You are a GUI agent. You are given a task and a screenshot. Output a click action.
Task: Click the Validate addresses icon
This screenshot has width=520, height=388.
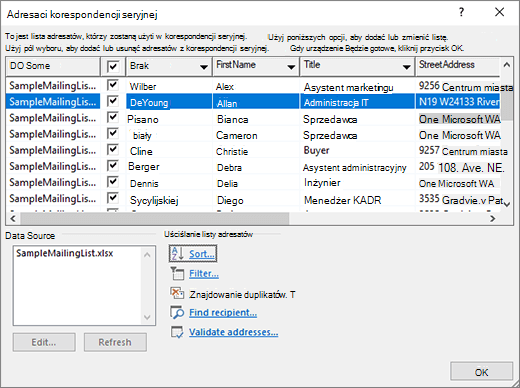click(x=177, y=332)
